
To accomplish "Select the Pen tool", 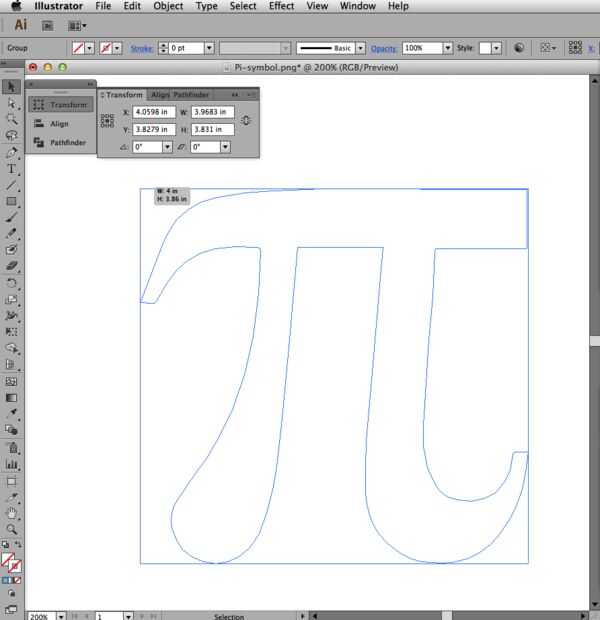I will tap(11, 153).
